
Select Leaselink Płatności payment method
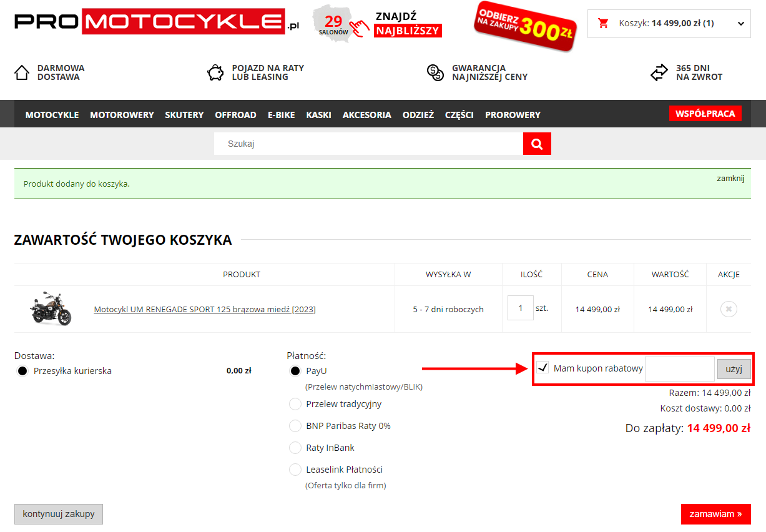click(295, 470)
